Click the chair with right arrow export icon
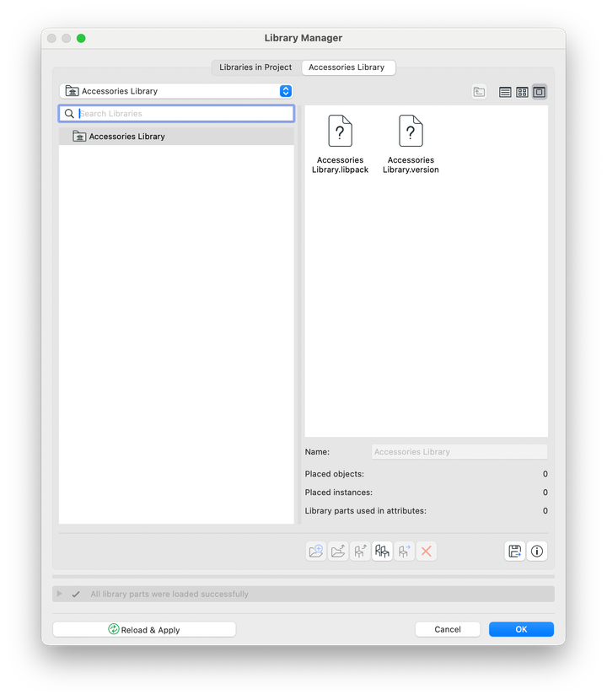Image resolution: width=607 pixels, height=700 pixels. 404,551
